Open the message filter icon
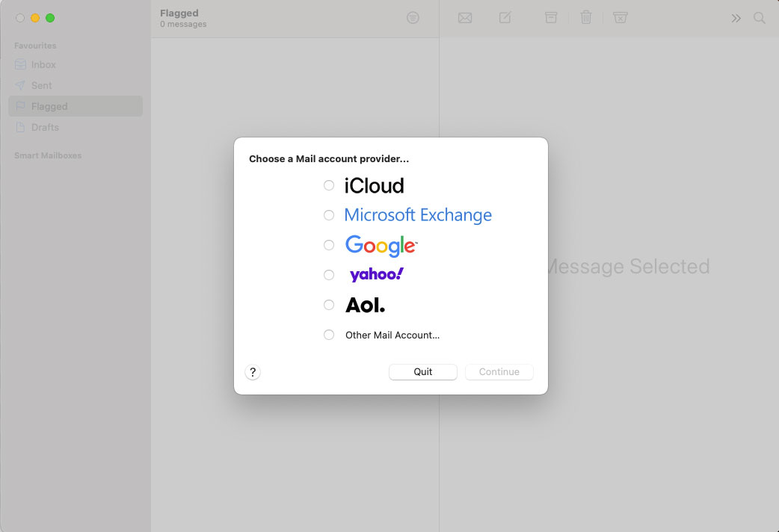Screen dimensions: 779x532 point(413,18)
